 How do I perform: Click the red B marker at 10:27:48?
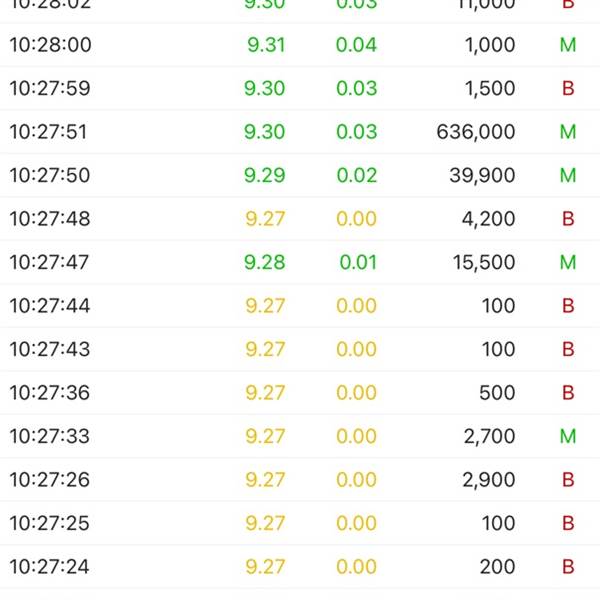(568, 219)
